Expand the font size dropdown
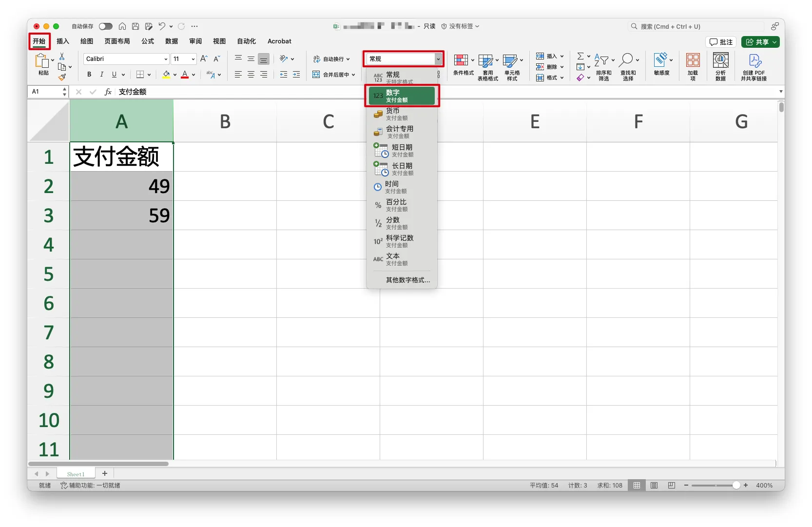 click(193, 59)
